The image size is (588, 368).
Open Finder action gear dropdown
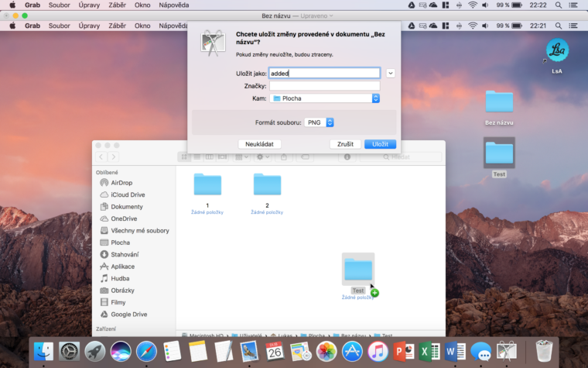(x=262, y=157)
